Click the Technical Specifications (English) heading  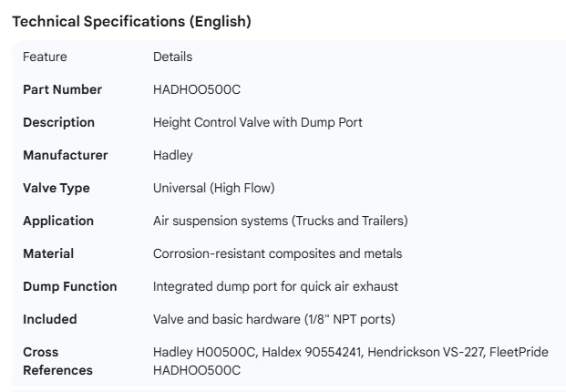[131, 22]
